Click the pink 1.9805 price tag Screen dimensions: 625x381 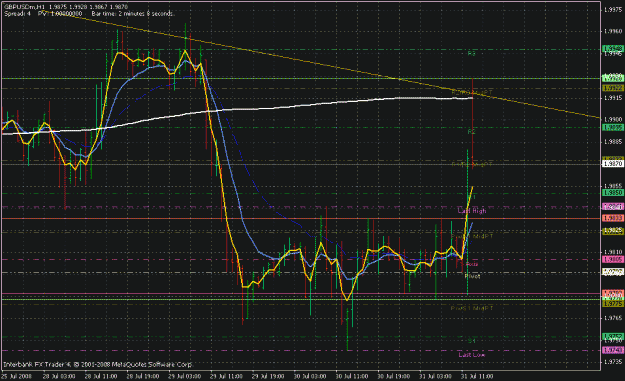tap(613, 259)
